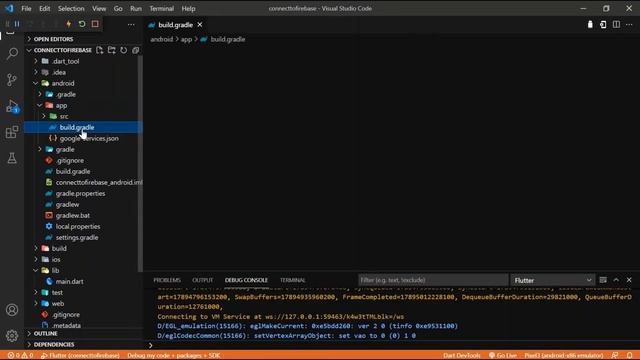Open the Extensions view

tap(12, 132)
